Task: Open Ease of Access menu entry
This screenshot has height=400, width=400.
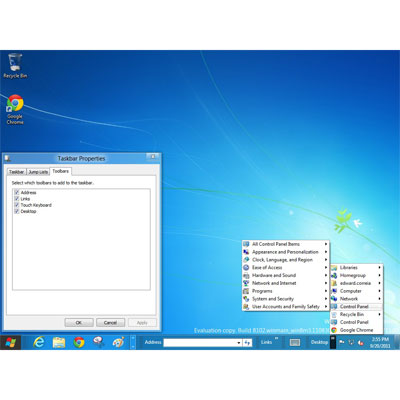Action: (286, 267)
